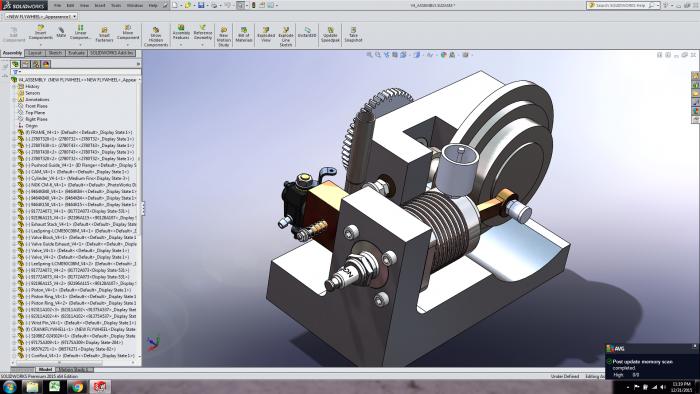The height and width of the screenshot is (394, 700).
Task: Switch to the PropertyManager panel tab
Action: pos(26,64)
